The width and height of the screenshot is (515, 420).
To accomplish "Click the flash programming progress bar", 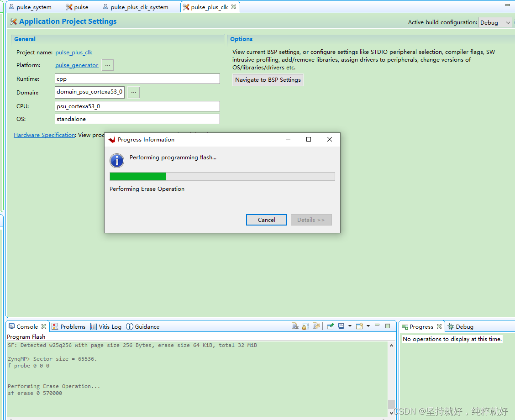I will tap(222, 176).
